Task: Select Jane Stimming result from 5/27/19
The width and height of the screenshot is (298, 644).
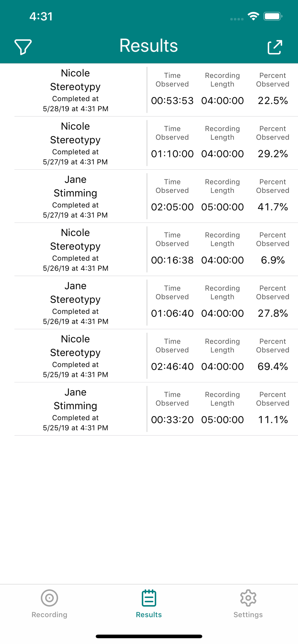Action: [x=156, y=196]
